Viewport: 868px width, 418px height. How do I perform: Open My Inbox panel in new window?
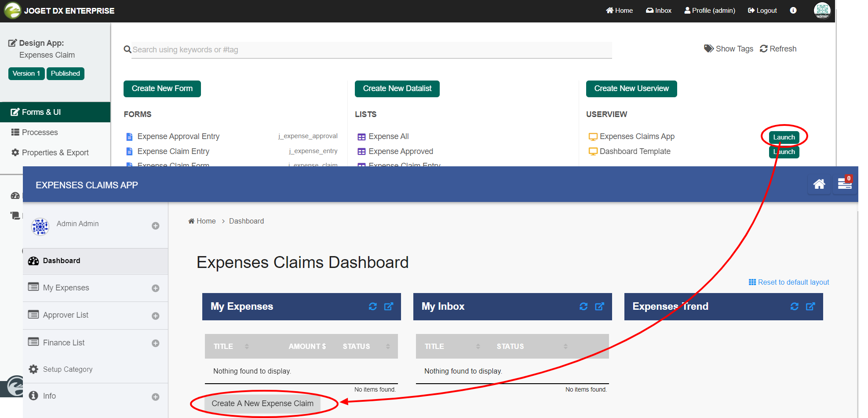[599, 307]
